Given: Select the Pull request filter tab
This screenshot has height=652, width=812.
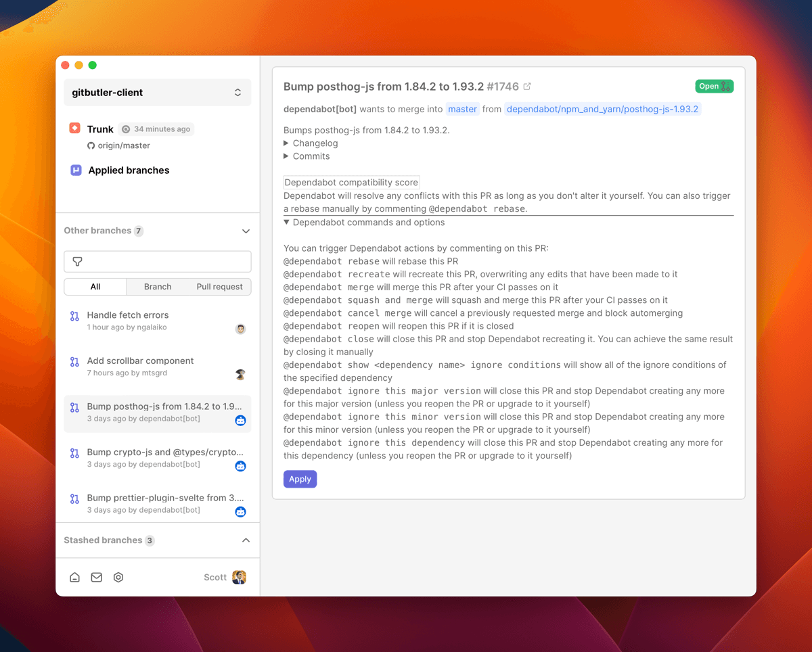Looking at the screenshot, I should [x=219, y=287].
